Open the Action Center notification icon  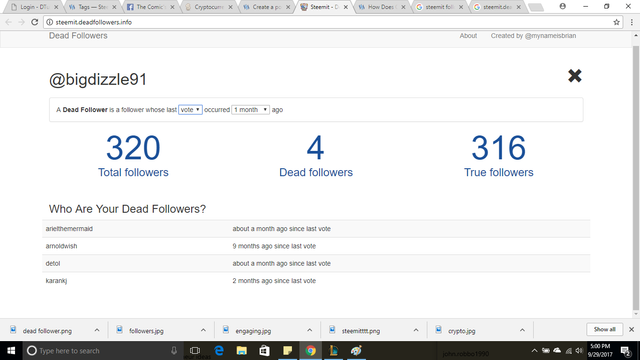626,351
